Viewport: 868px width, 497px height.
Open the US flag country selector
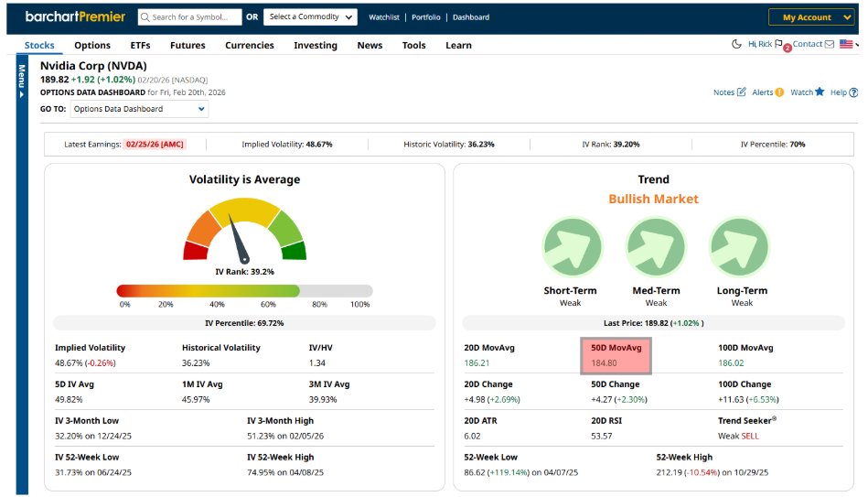pos(846,44)
